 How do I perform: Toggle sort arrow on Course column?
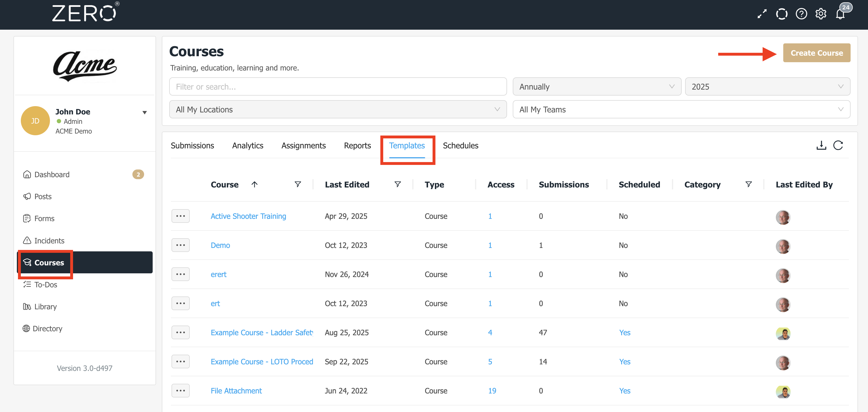pyautogui.click(x=255, y=184)
